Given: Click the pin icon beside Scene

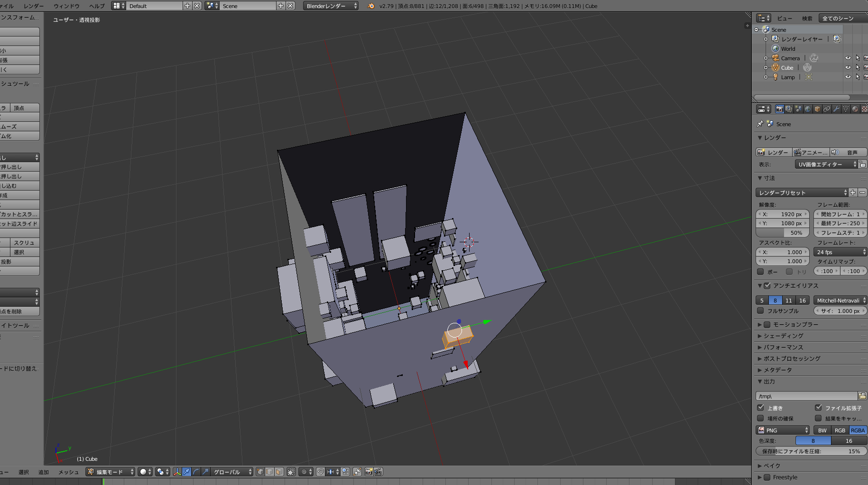Looking at the screenshot, I should click(760, 124).
